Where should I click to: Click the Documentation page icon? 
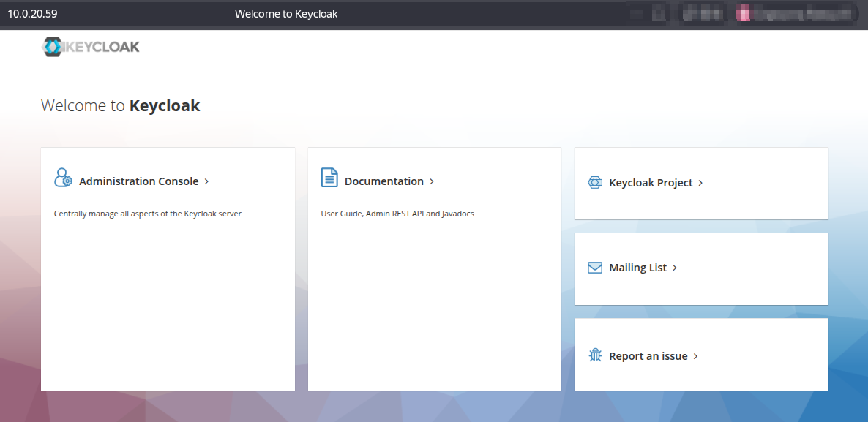tap(329, 178)
